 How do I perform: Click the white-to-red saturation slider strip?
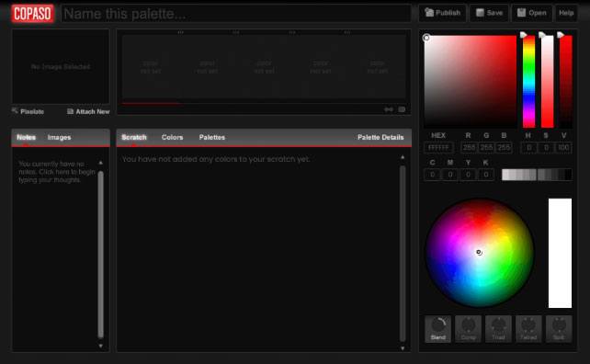tap(547, 81)
